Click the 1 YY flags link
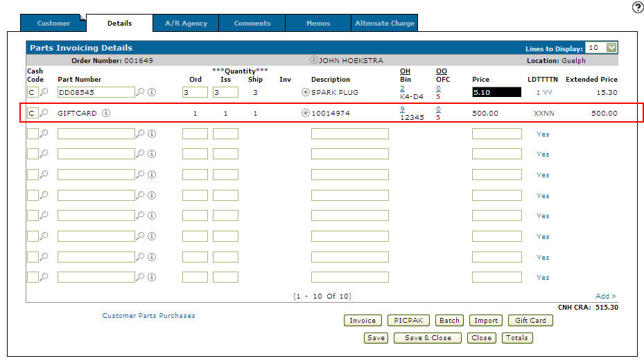This screenshot has width=644, height=363. click(x=544, y=92)
